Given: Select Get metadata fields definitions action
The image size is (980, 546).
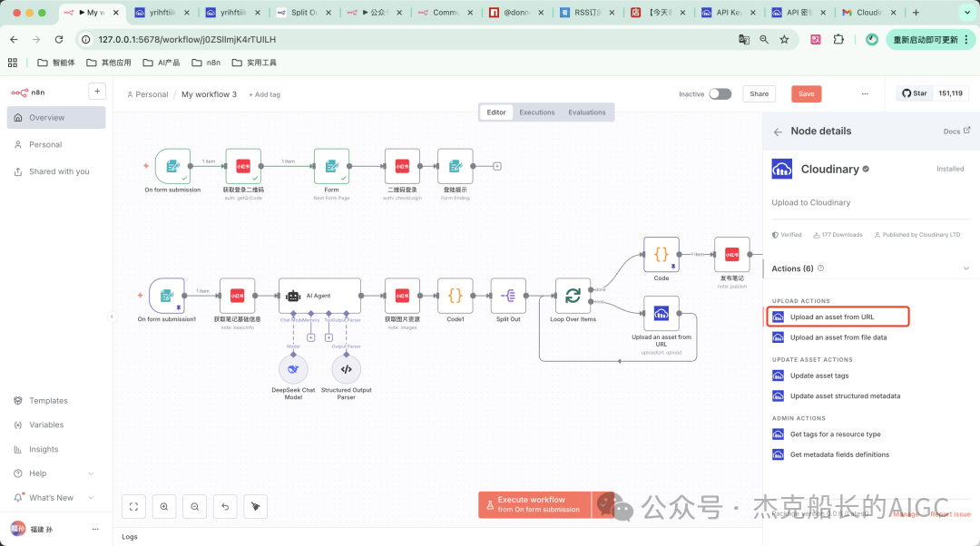Looking at the screenshot, I should tap(838, 454).
